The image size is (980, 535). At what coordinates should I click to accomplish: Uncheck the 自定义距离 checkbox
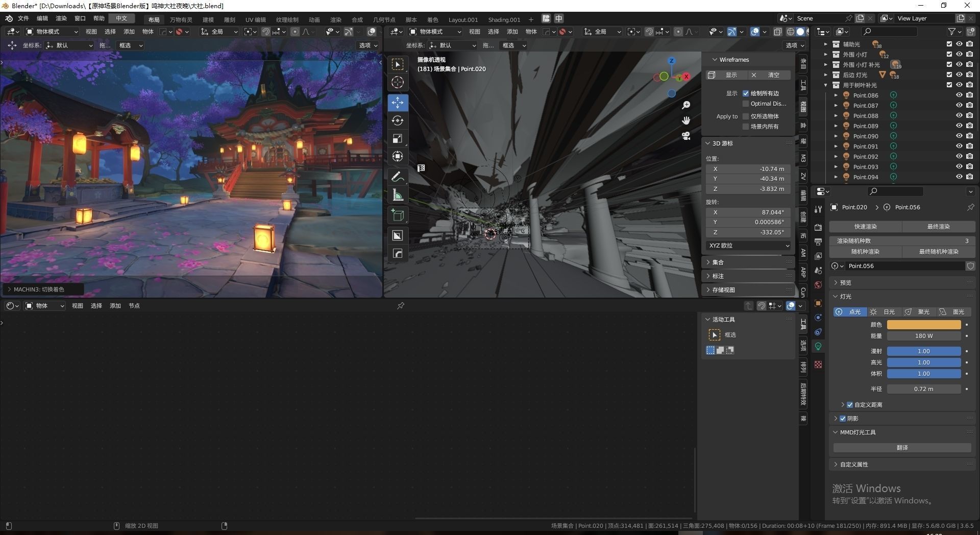[850, 405]
